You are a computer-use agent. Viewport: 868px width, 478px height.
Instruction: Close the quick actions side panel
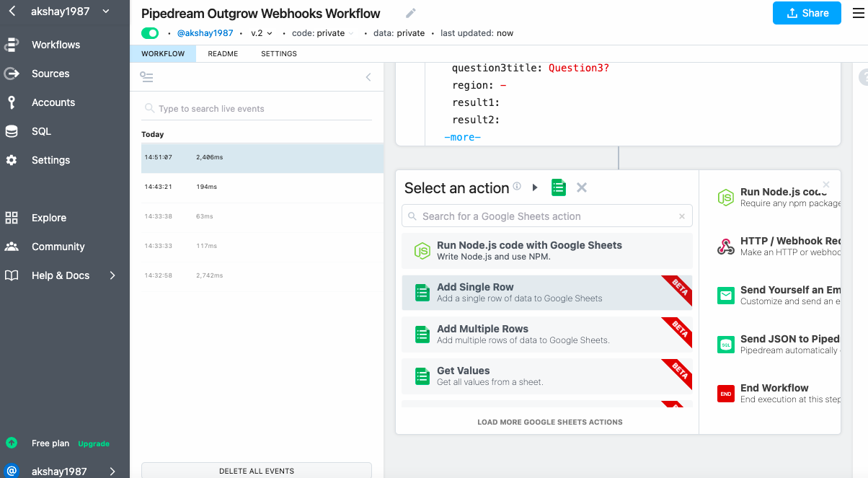[826, 185]
